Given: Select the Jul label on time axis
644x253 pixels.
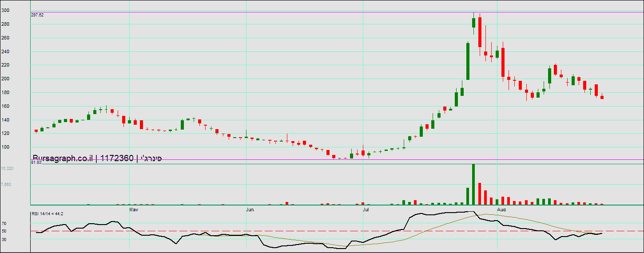Looking at the screenshot, I should point(366,209).
